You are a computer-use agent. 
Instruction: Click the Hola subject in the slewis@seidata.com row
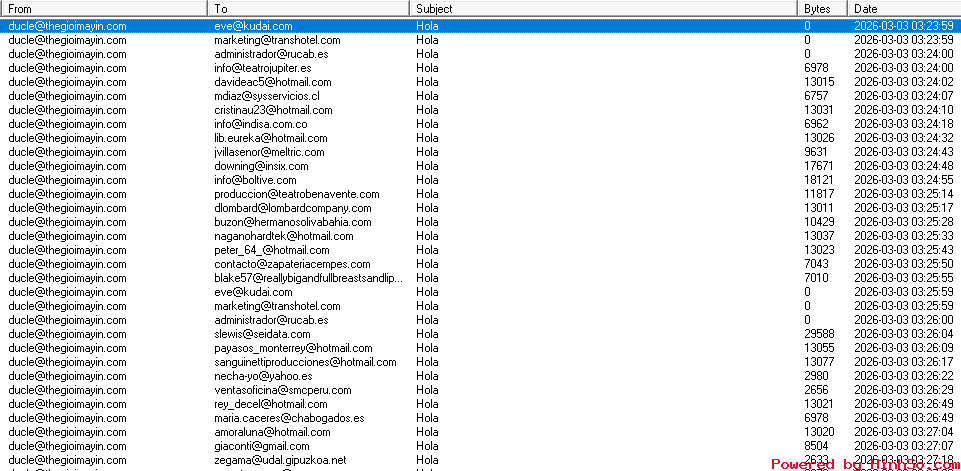427,334
